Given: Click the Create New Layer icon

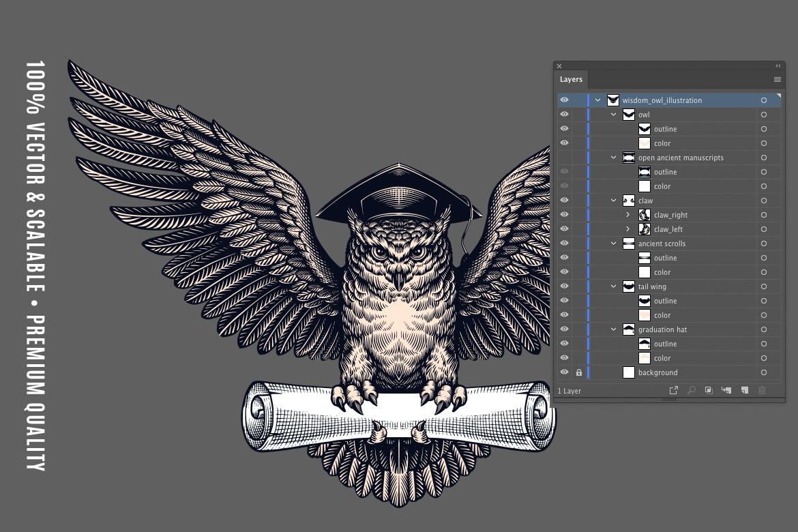Looking at the screenshot, I should [x=745, y=390].
